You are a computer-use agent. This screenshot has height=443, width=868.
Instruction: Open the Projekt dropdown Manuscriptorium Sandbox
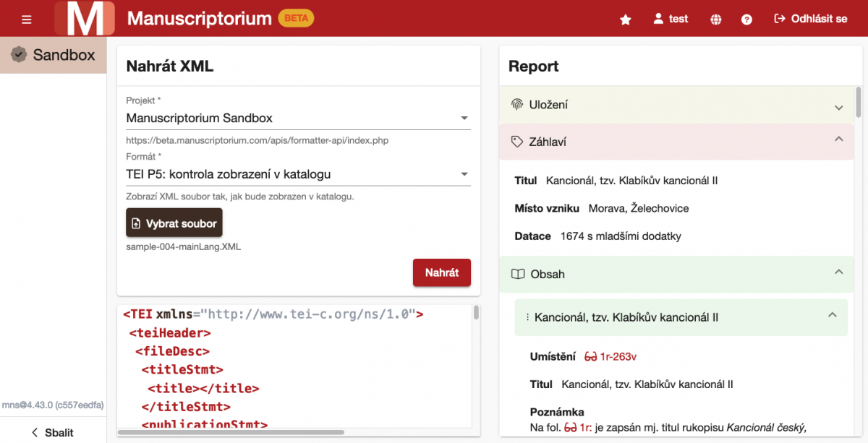tap(298, 118)
